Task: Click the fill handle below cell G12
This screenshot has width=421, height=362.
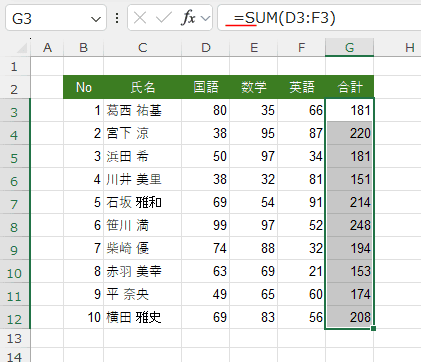Action: (373, 328)
